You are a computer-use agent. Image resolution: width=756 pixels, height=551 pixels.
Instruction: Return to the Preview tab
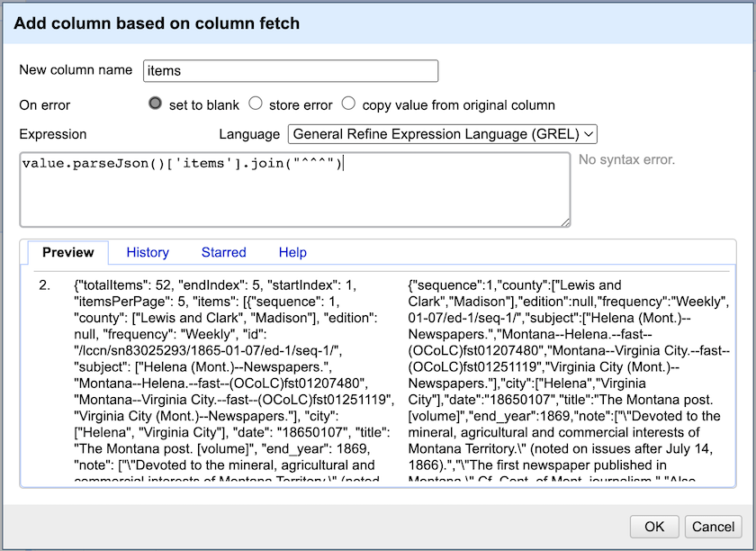[x=67, y=252]
